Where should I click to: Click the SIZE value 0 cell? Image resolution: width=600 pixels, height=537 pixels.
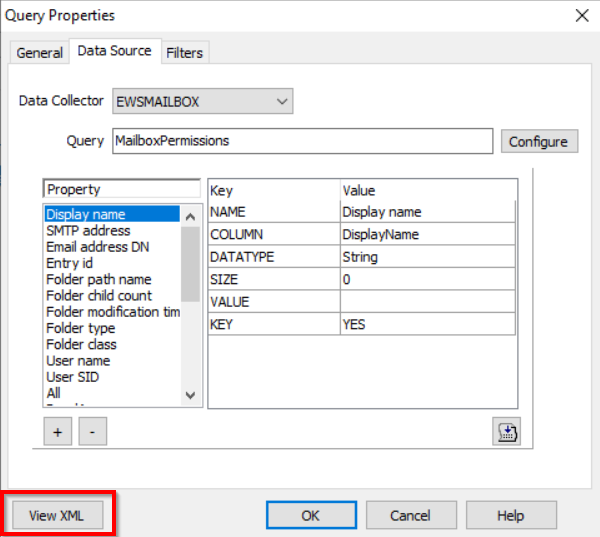(428, 279)
